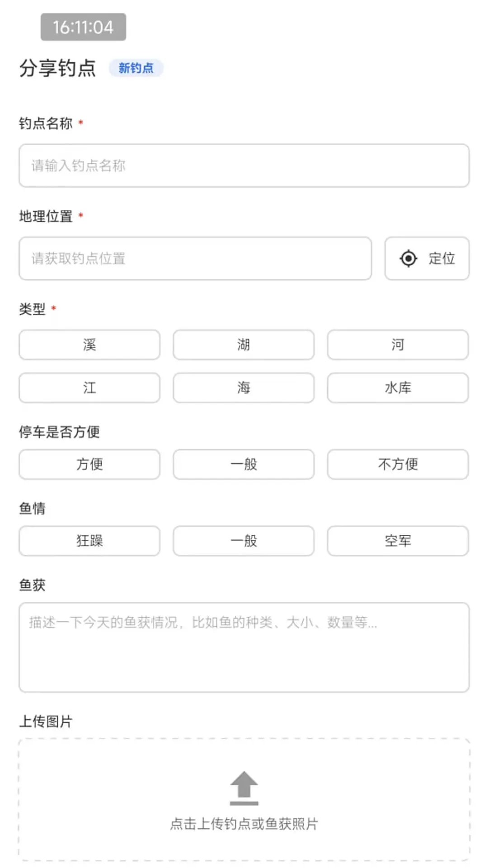Mark parking as 一般
Image resolution: width=488 pixels, height=868 pixels.
[x=243, y=465]
